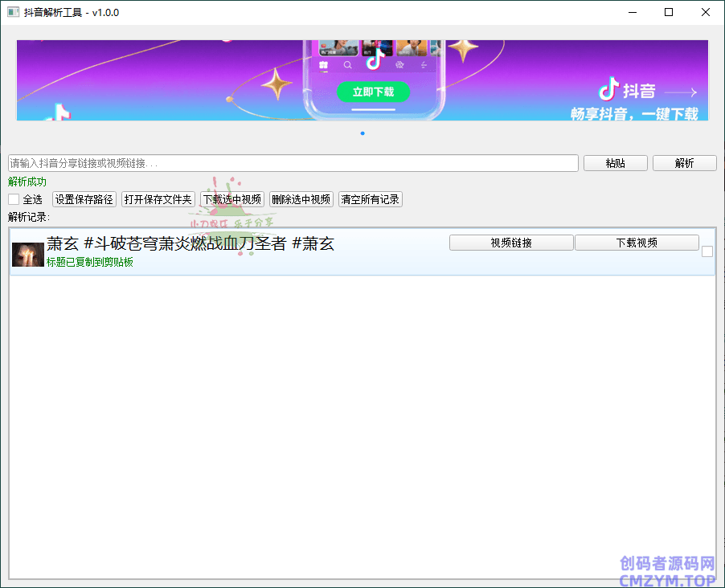Image resolution: width=725 pixels, height=588 pixels.
Task: Click the white arrow in the banner
Action: [681, 92]
